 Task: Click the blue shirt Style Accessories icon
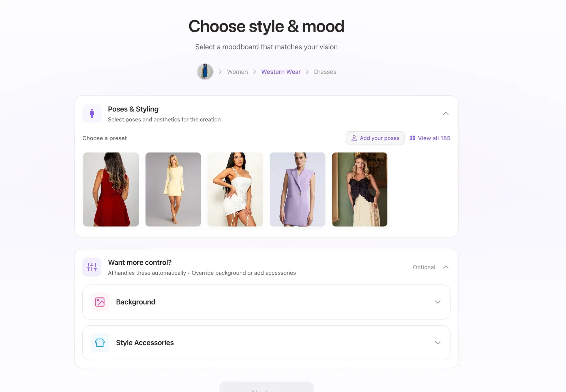click(x=100, y=343)
